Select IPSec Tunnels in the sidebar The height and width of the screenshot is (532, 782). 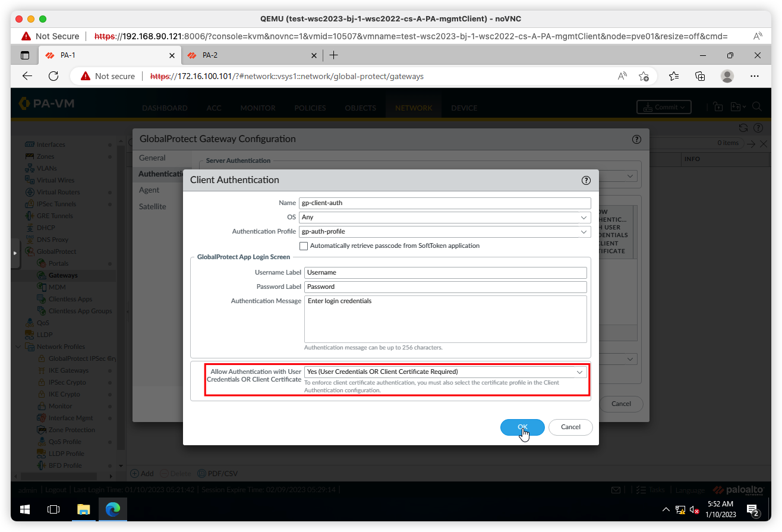click(x=56, y=204)
